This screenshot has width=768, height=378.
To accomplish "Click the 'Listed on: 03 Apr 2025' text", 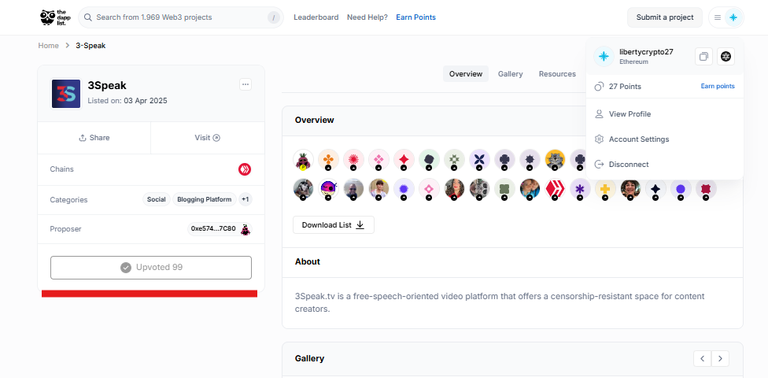I will point(127,101).
